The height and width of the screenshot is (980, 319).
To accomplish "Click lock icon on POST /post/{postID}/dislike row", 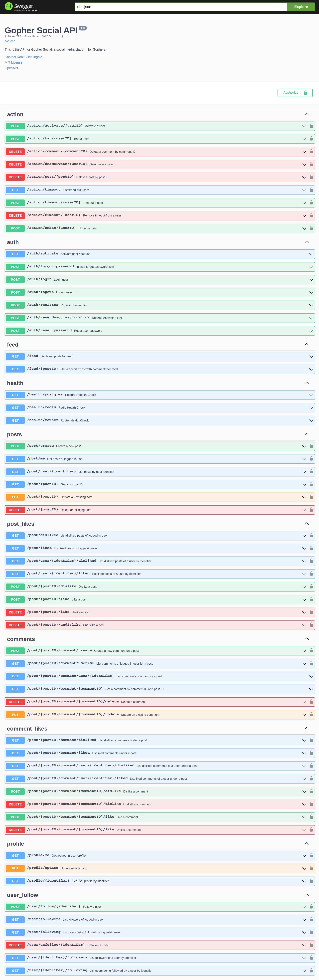I will pos(311,587).
